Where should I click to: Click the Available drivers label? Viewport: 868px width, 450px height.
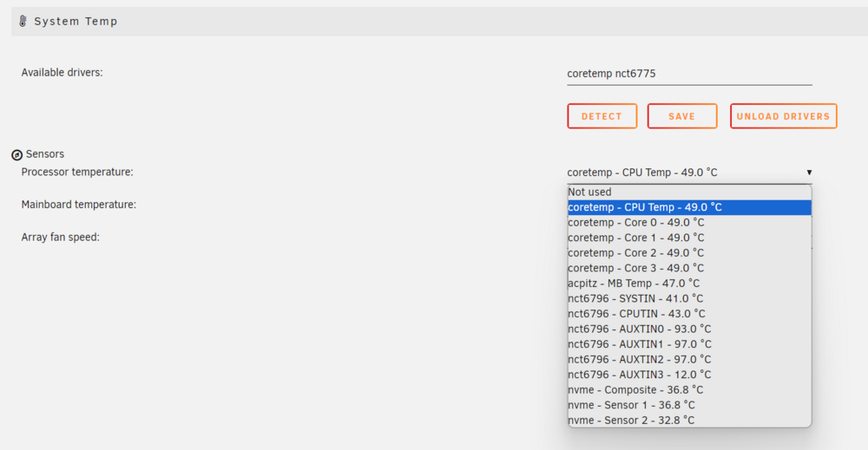(x=62, y=73)
